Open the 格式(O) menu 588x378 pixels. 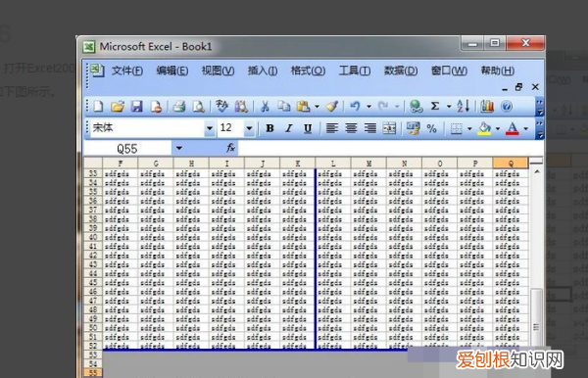point(308,71)
